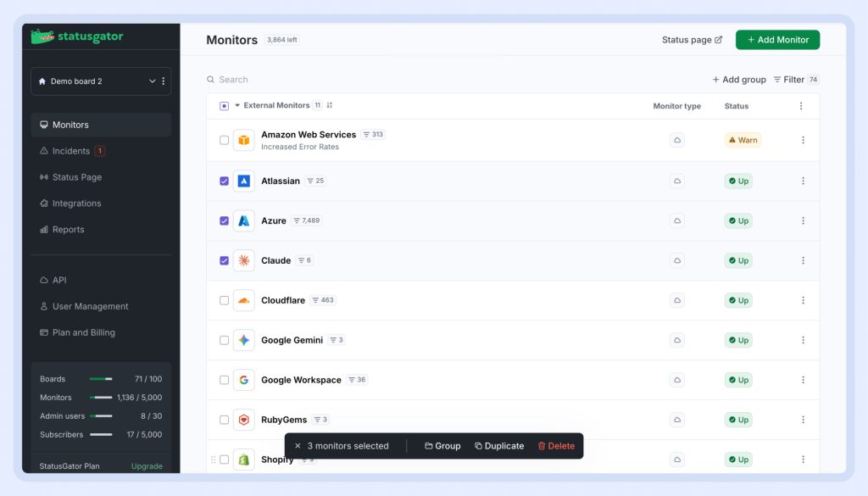Image resolution: width=868 pixels, height=496 pixels.
Task: Click the Status column header
Action: [x=737, y=106]
